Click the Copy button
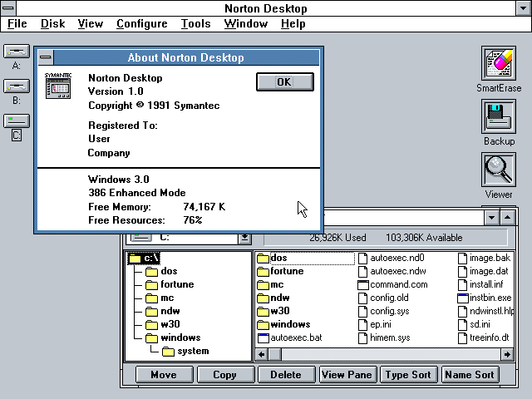532x399 pixels. click(225, 375)
